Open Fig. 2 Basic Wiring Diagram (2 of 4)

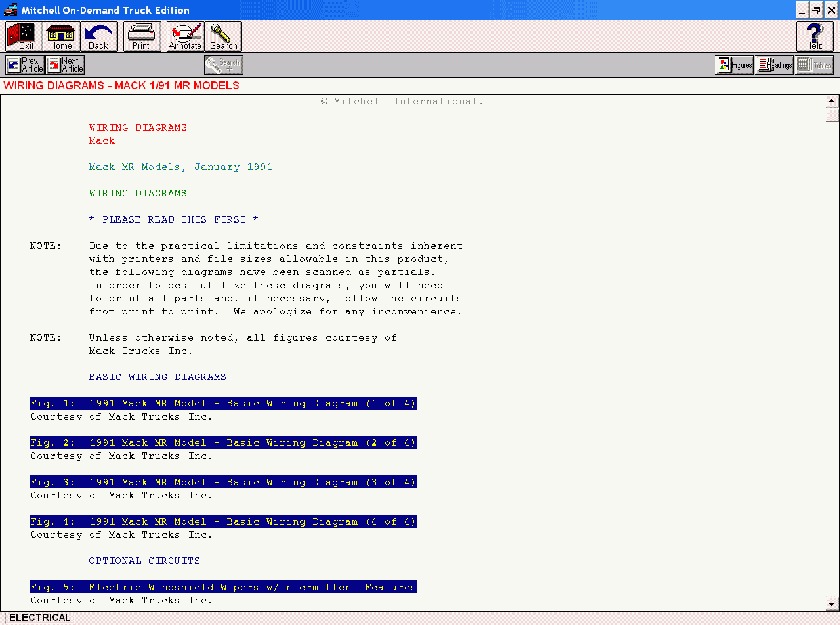(223, 443)
